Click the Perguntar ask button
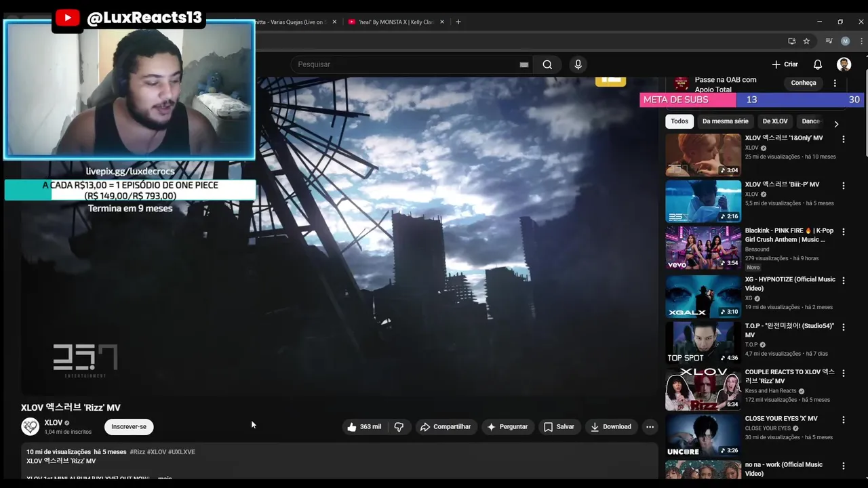 click(x=507, y=427)
